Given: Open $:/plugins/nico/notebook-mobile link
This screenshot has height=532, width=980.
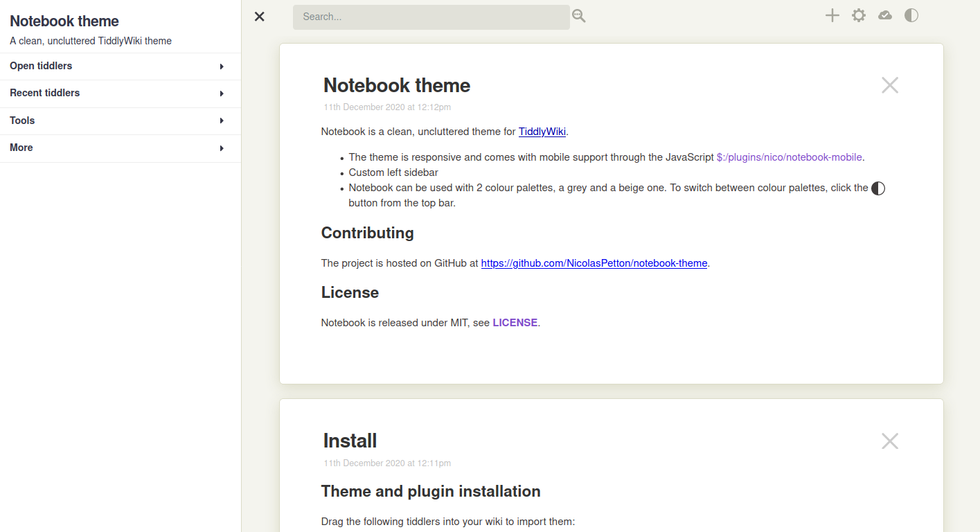Looking at the screenshot, I should click(x=790, y=157).
